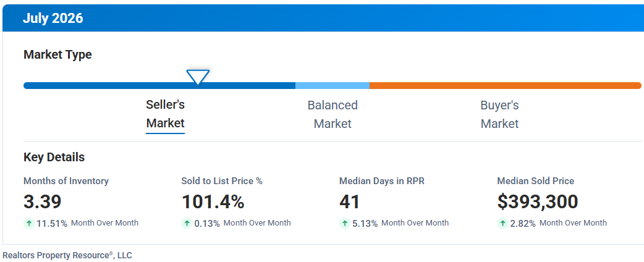Select the Balanced Market label
The image size is (644, 262).
click(x=333, y=114)
